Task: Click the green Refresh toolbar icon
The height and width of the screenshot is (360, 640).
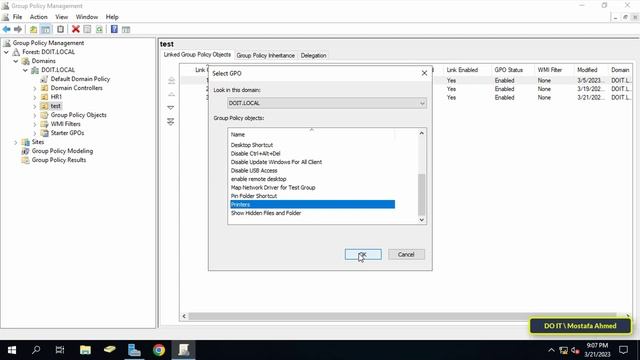Action: pos(99,29)
